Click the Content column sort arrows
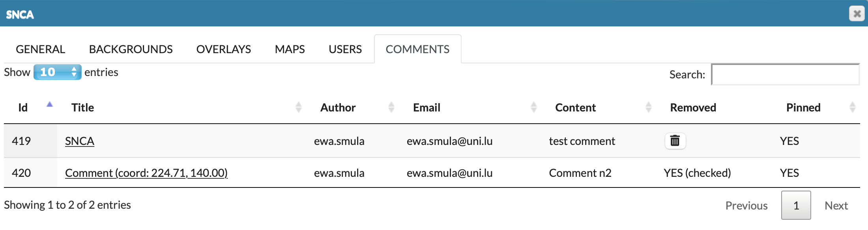Viewport: 868px width, 230px height. pos(648,107)
